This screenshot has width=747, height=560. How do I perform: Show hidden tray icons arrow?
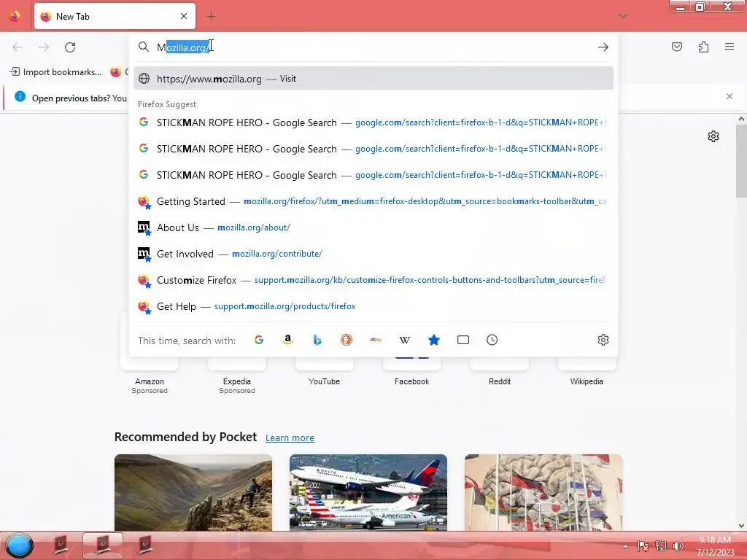click(x=625, y=546)
